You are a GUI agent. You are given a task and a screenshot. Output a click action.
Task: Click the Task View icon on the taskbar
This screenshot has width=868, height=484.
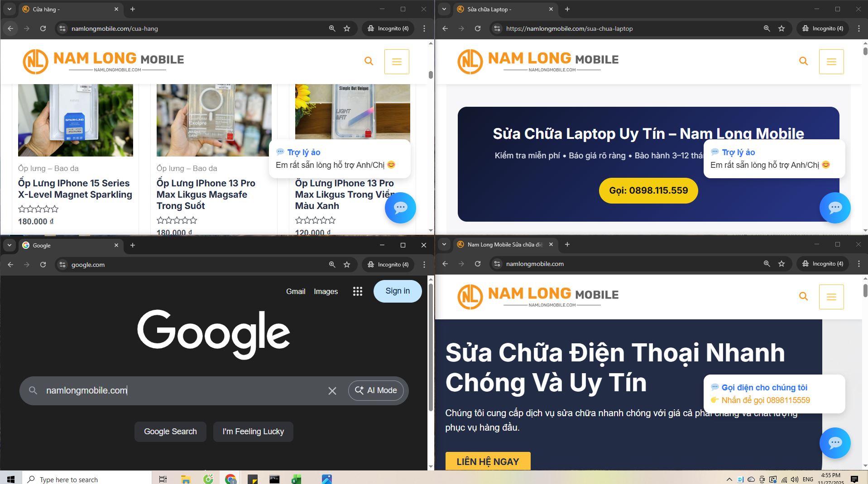tap(163, 479)
